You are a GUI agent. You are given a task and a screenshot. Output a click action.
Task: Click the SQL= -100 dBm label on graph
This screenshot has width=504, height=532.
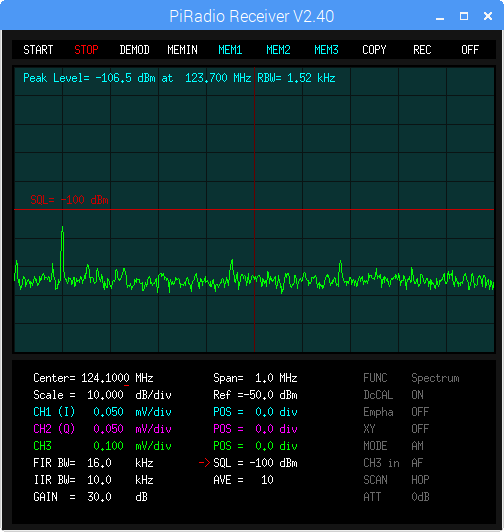(x=69, y=200)
